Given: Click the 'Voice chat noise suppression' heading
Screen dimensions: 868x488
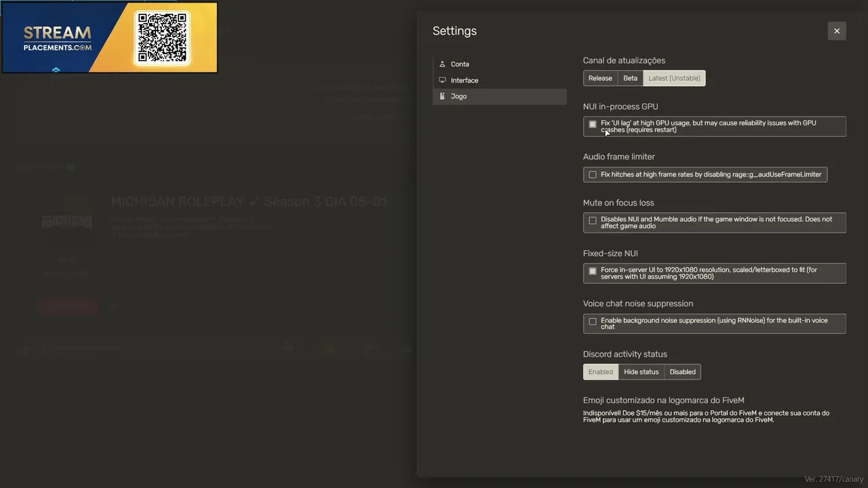Looking at the screenshot, I should pyautogui.click(x=638, y=304).
